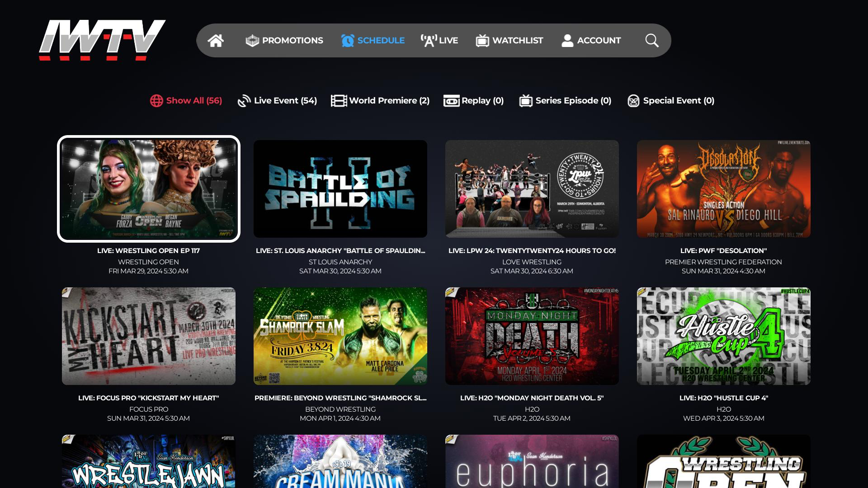Image resolution: width=868 pixels, height=488 pixels.
Task: Click promotion name "LOVE WRESTLING"
Action: coord(532,262)
